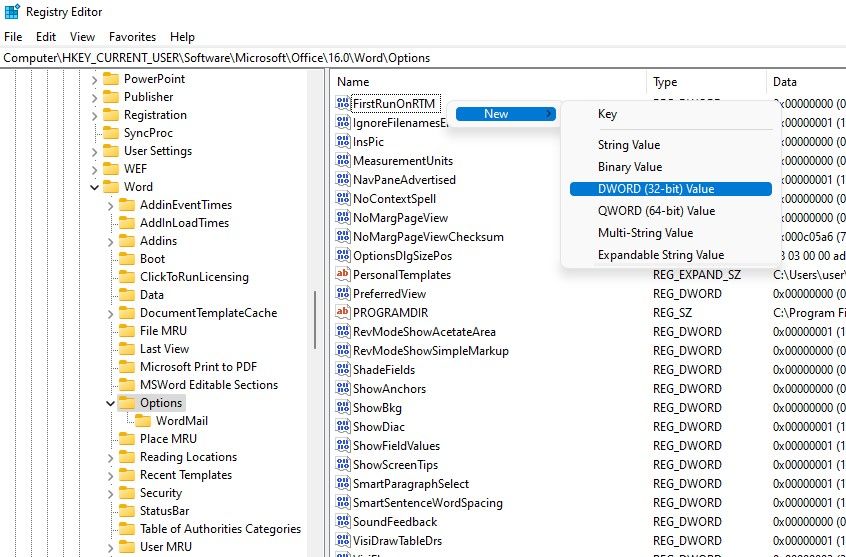Click the ShowBkg value icon
846x557 pixels.
pyautogui.click(x=343, y=407)
